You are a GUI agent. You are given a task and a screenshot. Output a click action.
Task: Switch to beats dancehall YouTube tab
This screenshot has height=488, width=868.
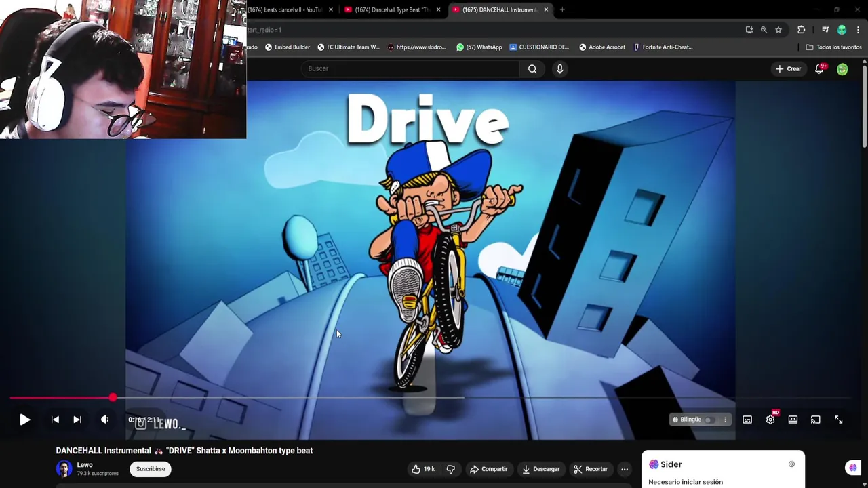coord(285,9)
